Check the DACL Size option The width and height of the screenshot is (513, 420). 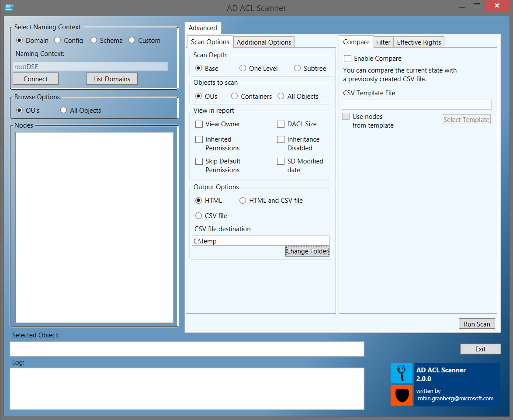[281, 124]
